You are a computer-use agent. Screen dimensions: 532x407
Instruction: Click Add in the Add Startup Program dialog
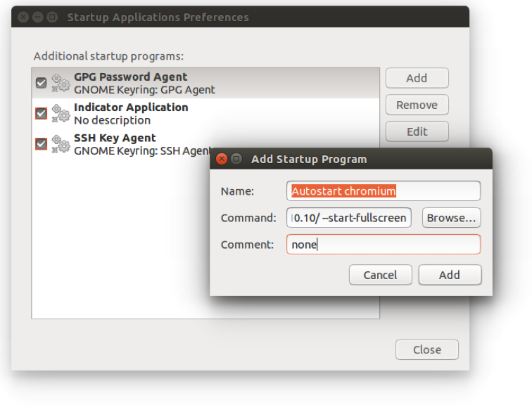[450, 275]
